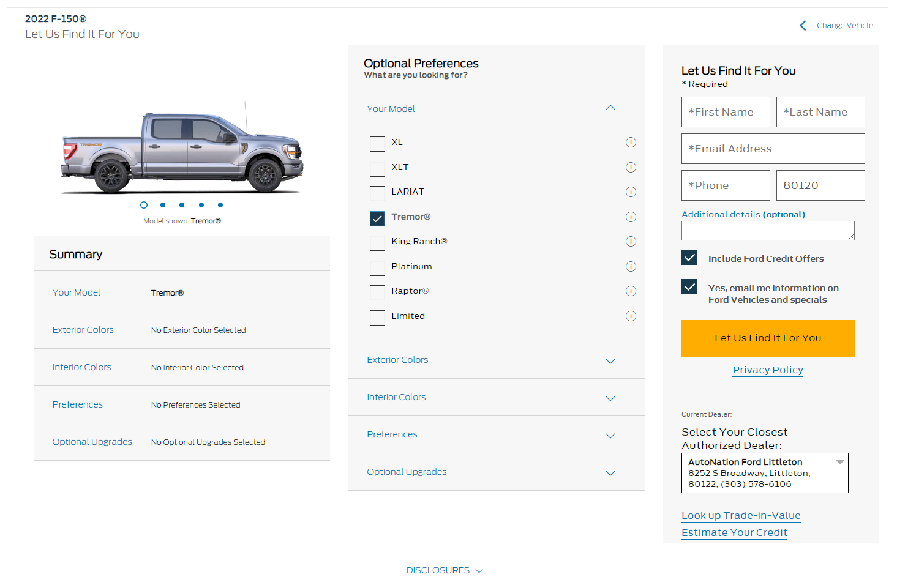The height and width of the screenshot is (588, 897).
Task: Click the zip code field showing 80120
Action: pos(820,185)
